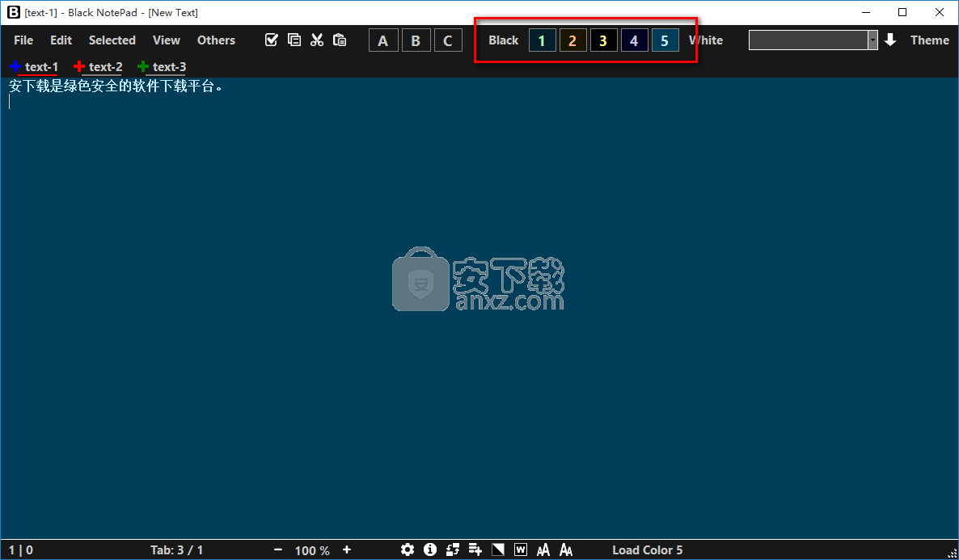This screenshot has width=959, height=560.
Task: Click the down arrow next to Theme
Action: coord(890,40)
